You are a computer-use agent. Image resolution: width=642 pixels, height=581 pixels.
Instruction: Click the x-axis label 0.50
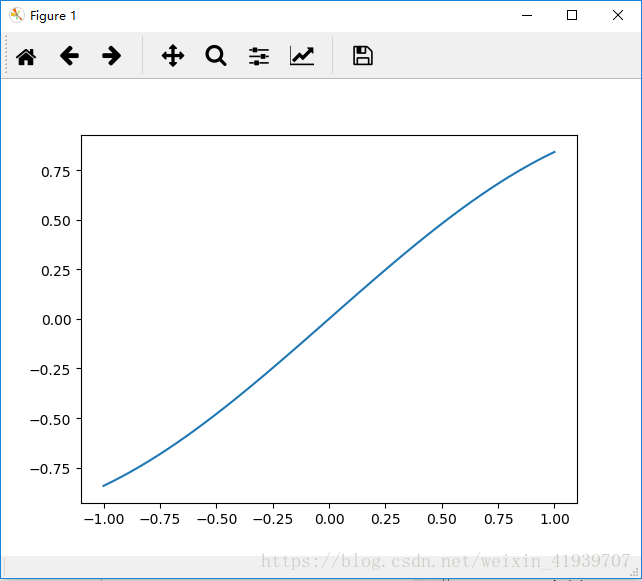tap(442, 519)
